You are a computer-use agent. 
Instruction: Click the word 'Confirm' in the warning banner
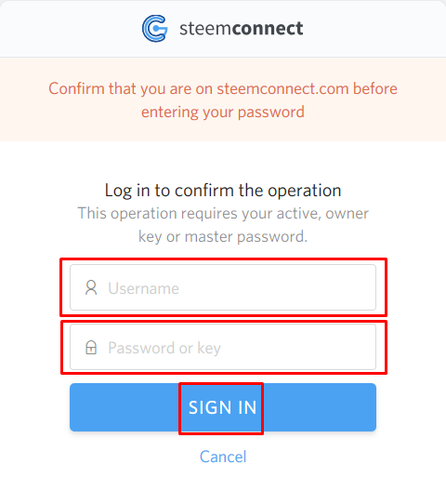(76, 88)
